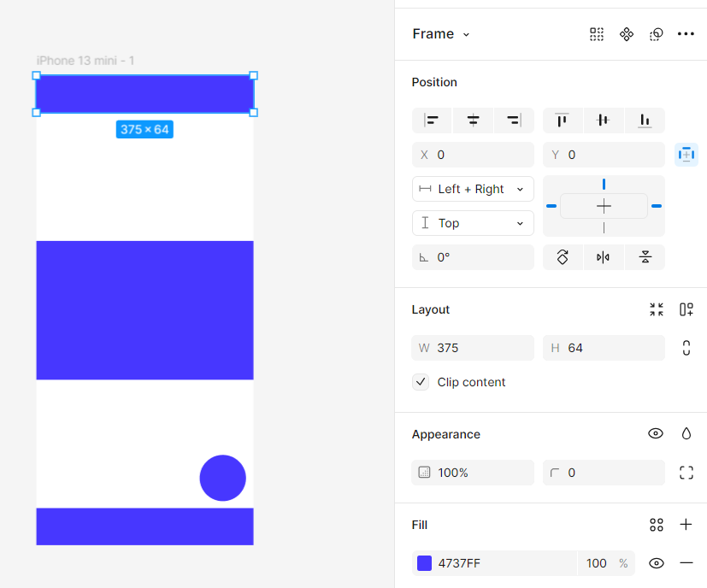Align the selection to the top
Image resolution: width=707 pixels, height=588 pixels.
pyautogui.click(x=563, y=120)
